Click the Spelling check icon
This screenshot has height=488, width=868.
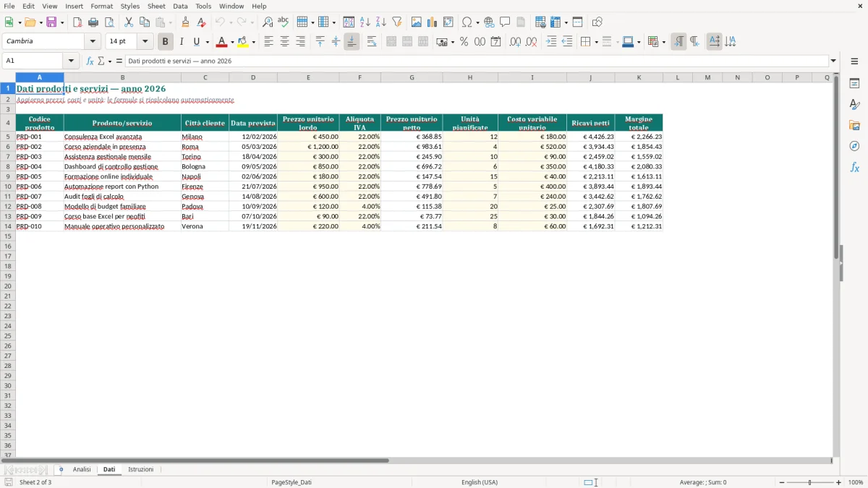[284, 22]
